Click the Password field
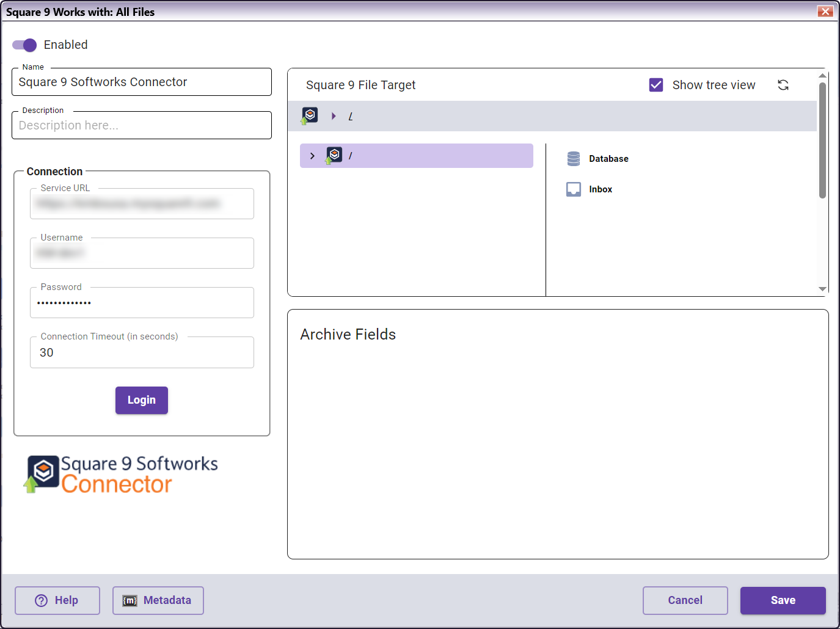Image resolution: width=840 pixels, height=629 pixels. pyautogui.click(x=142, y=302)
